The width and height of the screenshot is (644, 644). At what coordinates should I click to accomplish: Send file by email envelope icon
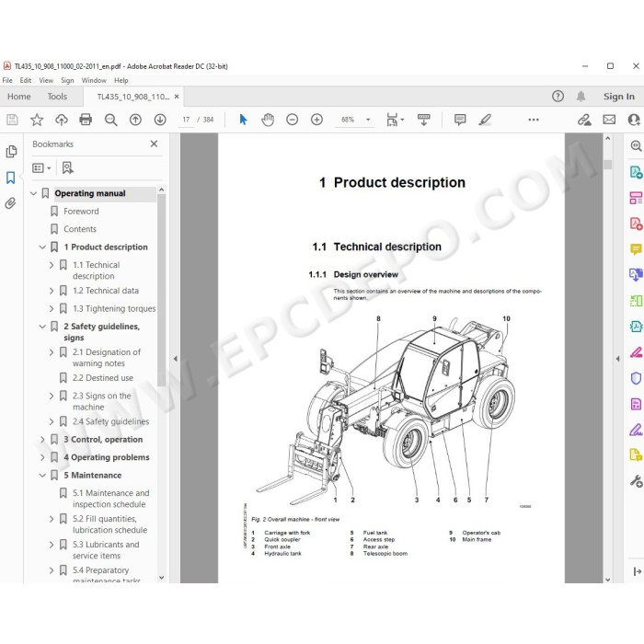[x=609, y=120]
